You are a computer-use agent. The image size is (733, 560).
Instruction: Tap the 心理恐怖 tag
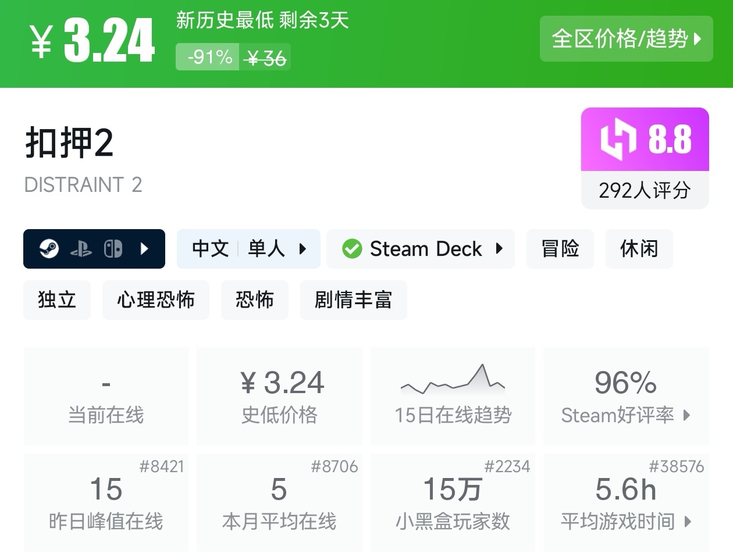point(155,300)
